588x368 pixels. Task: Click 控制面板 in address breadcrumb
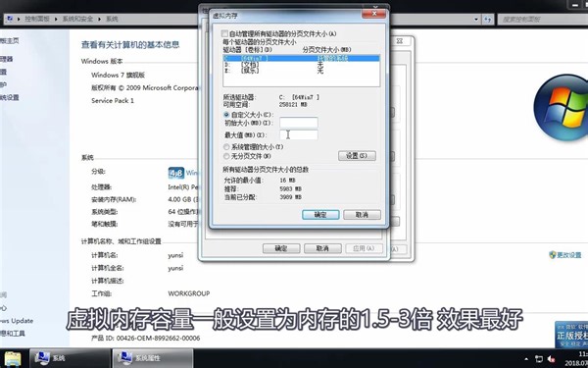click(37, 19)
